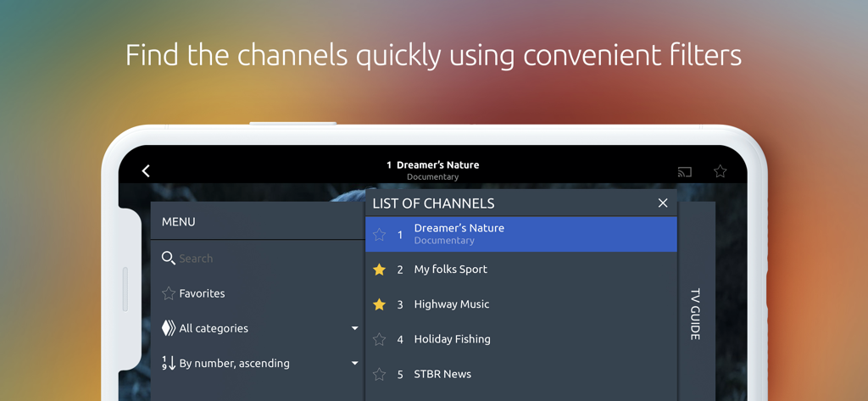Remove Highway Music from favorites
Image resolution: width=868 pixels, height=401 pixels.
(380, 304)
